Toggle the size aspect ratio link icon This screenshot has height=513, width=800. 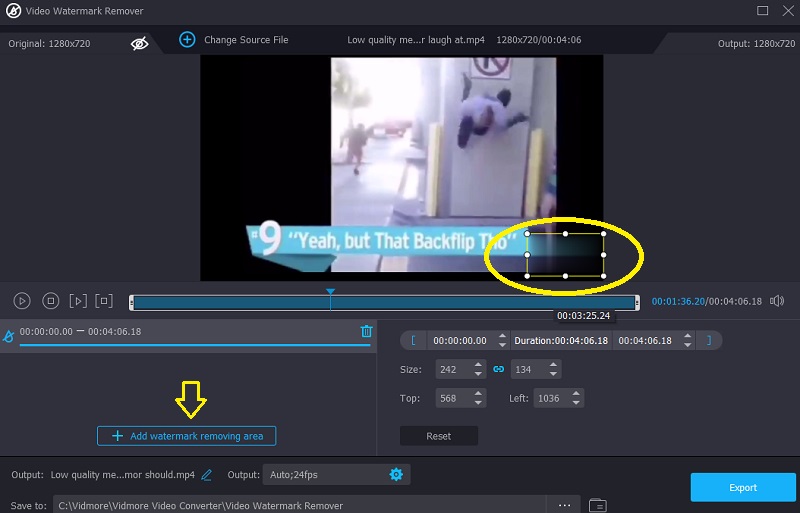pyautogui.click(x=498, y=369)
